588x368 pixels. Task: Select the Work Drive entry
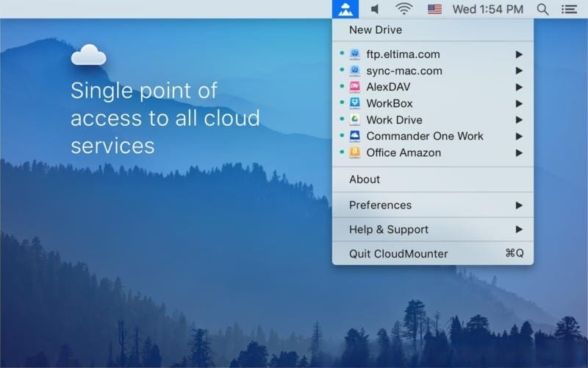[x=433, y=120]
